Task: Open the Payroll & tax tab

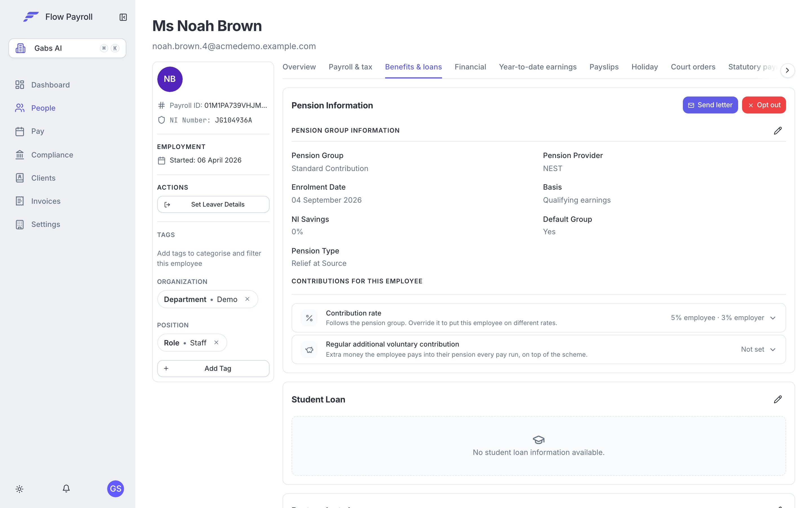Action: pyautogui.click(x=350, y=67)
